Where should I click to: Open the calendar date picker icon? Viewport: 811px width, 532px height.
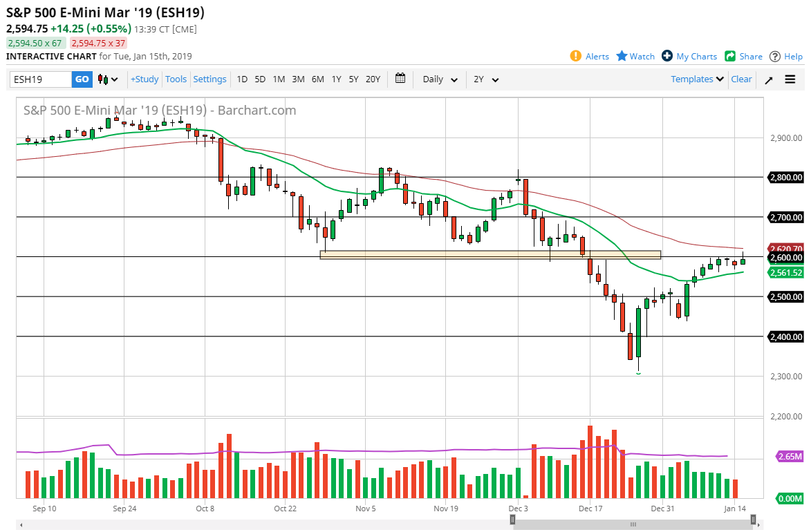[x=400, y=79]
